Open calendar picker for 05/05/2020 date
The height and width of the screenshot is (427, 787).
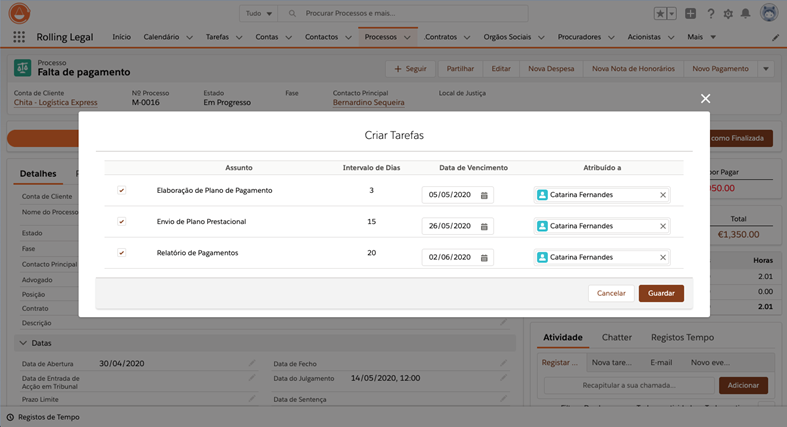(x=484, y=195)
